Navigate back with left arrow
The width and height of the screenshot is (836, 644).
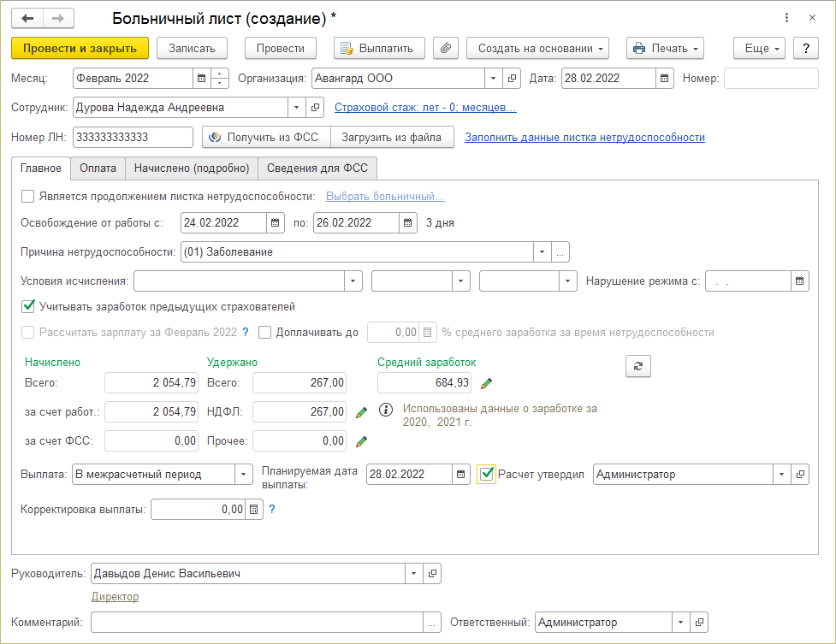click(x=28, y=18)
